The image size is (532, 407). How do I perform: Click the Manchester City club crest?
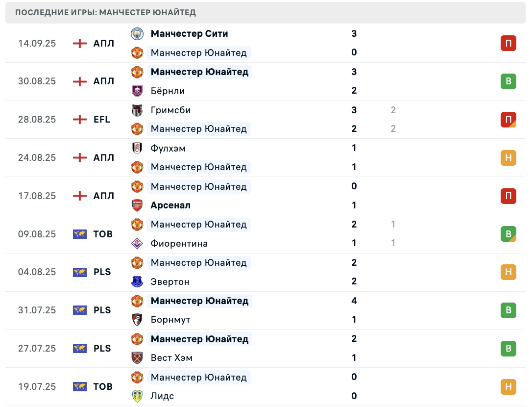pyautogui.click(x=137, y=34)
